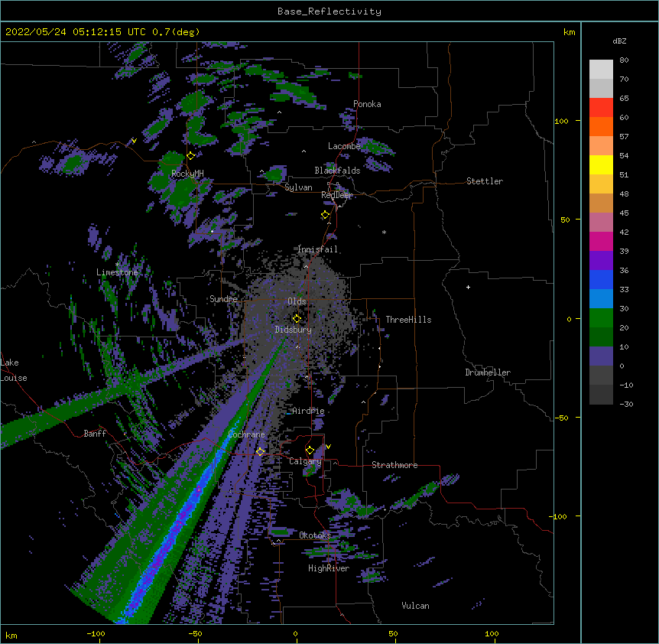This screenshot has height=644, width=659.
Task: Select the Calgary city label
Action: 305,461
